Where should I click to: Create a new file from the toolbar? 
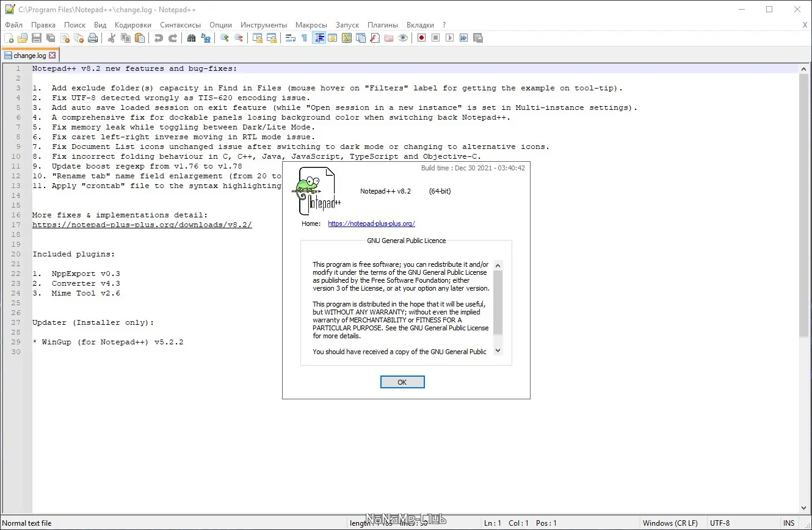click(x=9, y=38)
